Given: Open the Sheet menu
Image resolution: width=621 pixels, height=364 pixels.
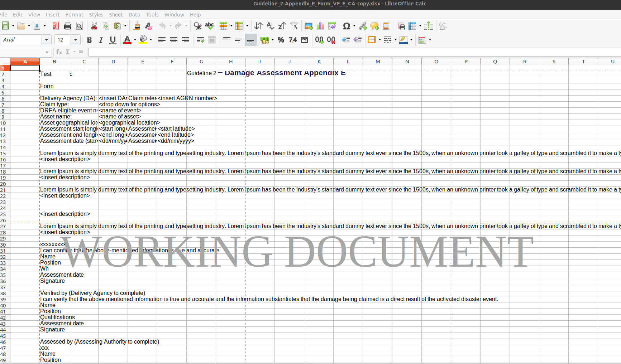Looking at the screenshot, I should point(116,15).
